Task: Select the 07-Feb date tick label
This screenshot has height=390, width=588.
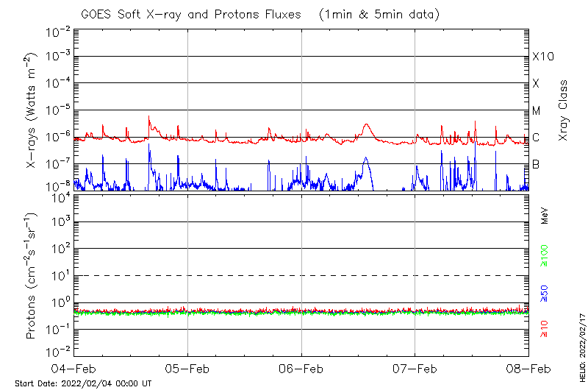Action: click(415, 369)
